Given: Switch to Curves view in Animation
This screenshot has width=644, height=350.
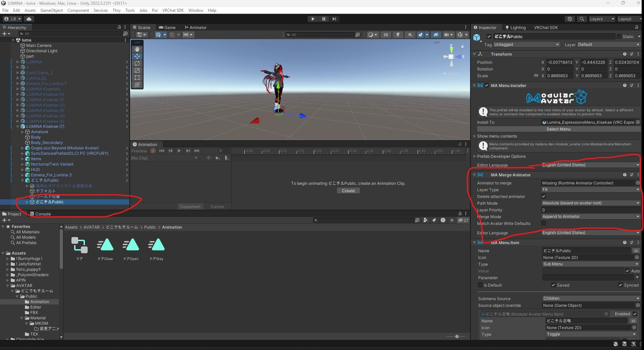Looking at the screenshot, I should pyautogui.click(x=217, y=207).
